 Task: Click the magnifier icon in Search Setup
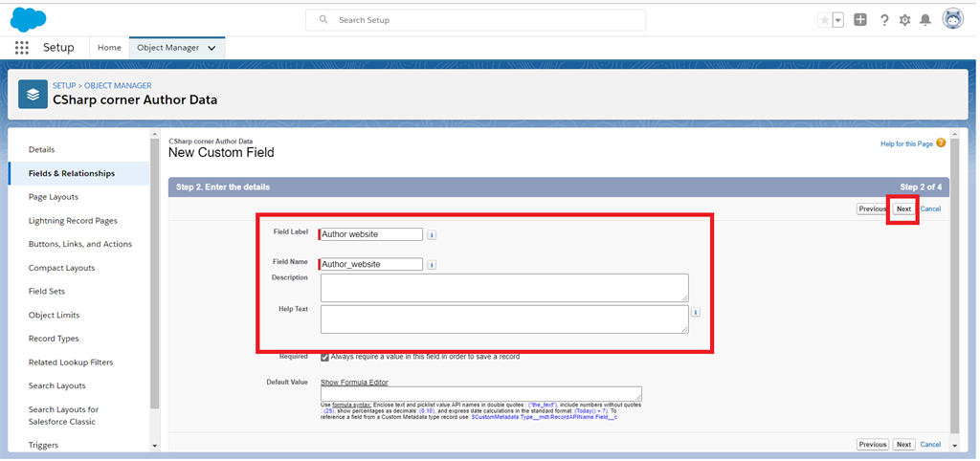pyautogui.click(x=323, y=20)
